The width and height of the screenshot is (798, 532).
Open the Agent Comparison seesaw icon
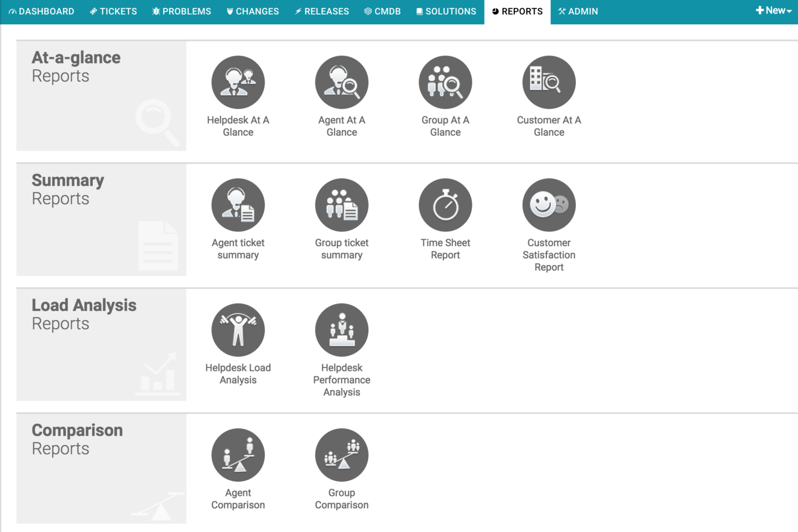(x=238, y=455)
